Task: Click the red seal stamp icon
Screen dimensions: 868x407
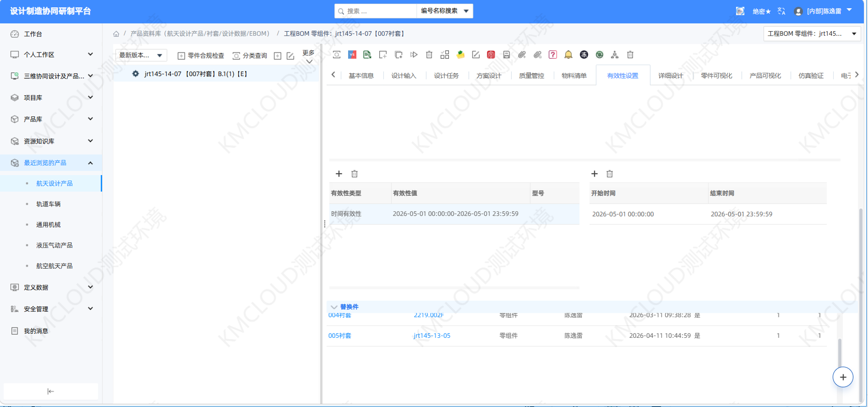Action: pos(491,55)
